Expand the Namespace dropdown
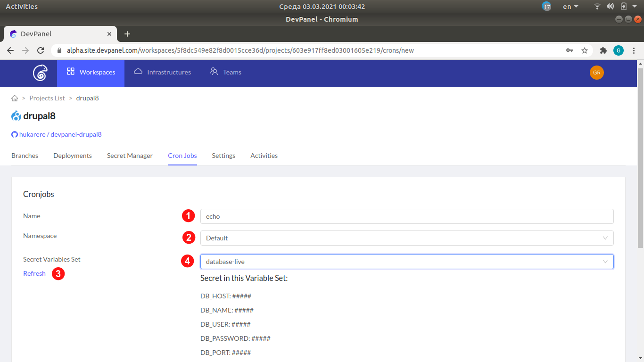 (x=406, y=238)
